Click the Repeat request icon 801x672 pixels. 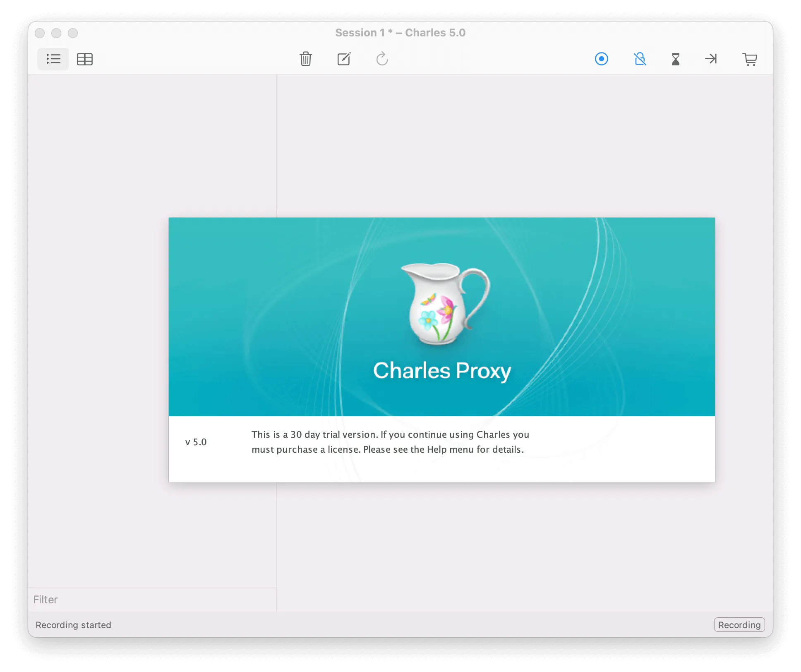(382, 59)
